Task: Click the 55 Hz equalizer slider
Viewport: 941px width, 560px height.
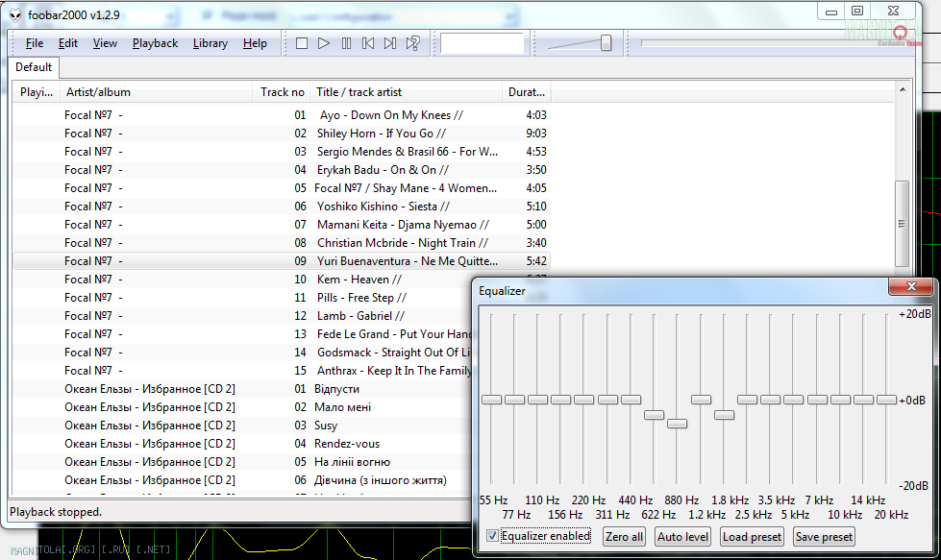Action: [x=491, y=400]
